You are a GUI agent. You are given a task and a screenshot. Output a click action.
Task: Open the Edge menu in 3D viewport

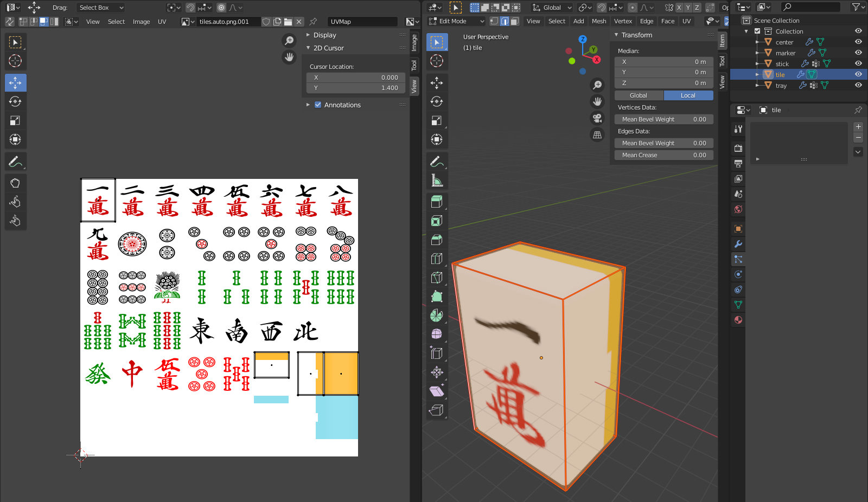(647, 21)
